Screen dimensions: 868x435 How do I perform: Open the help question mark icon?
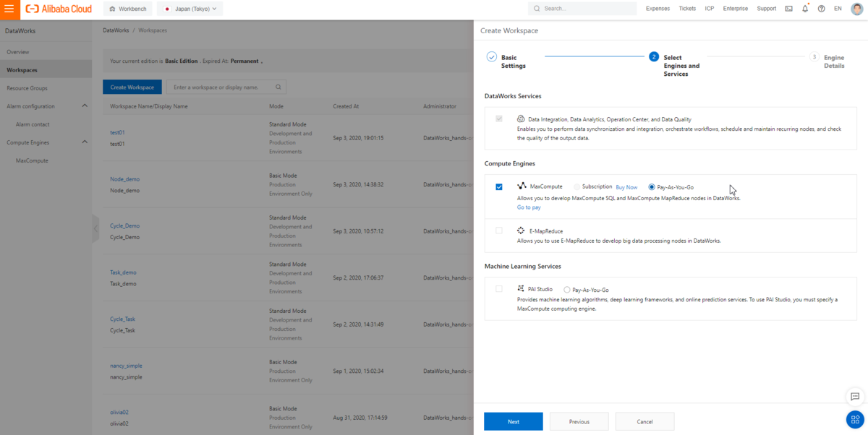point(821,9)
